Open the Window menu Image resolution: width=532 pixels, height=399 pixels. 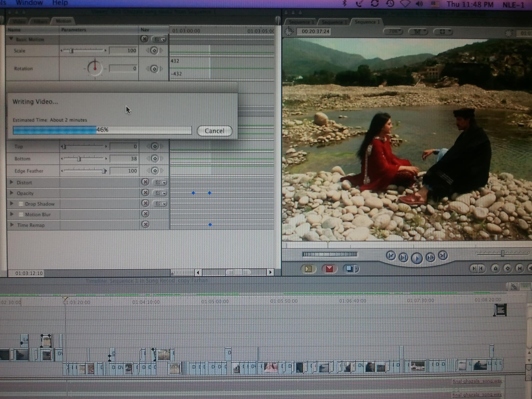[29, 3]
